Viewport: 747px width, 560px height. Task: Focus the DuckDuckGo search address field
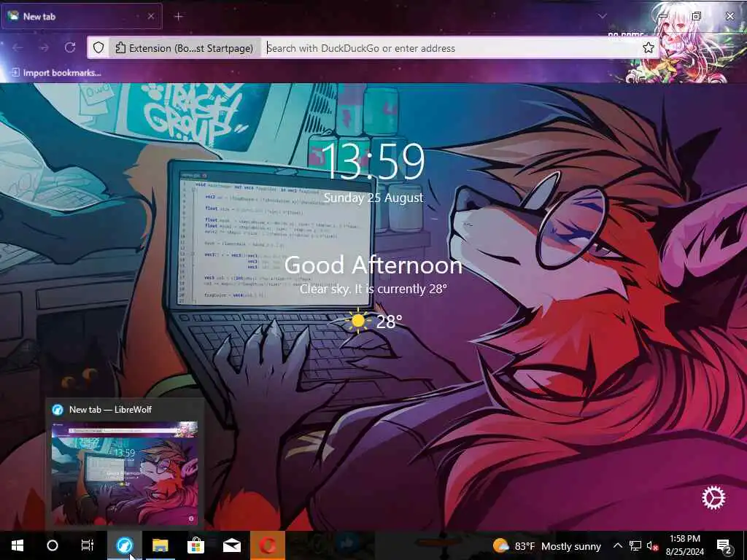pyautogui.click(x=450, y=48)
